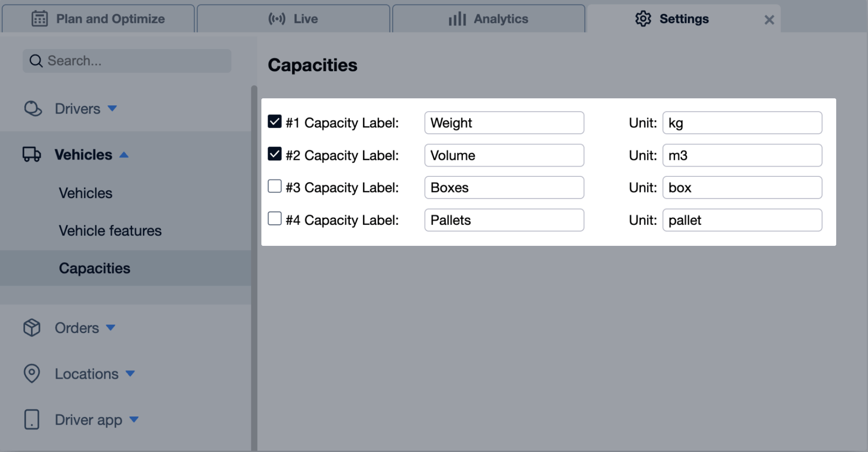
Task: Uncheck the #1 Capacity Label checkbox
Action: (274, 121)
